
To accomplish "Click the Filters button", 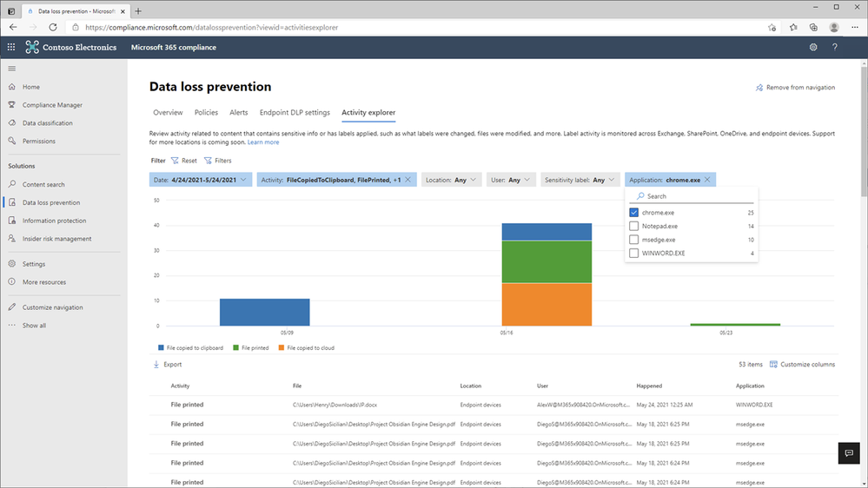I will (217, 161).
